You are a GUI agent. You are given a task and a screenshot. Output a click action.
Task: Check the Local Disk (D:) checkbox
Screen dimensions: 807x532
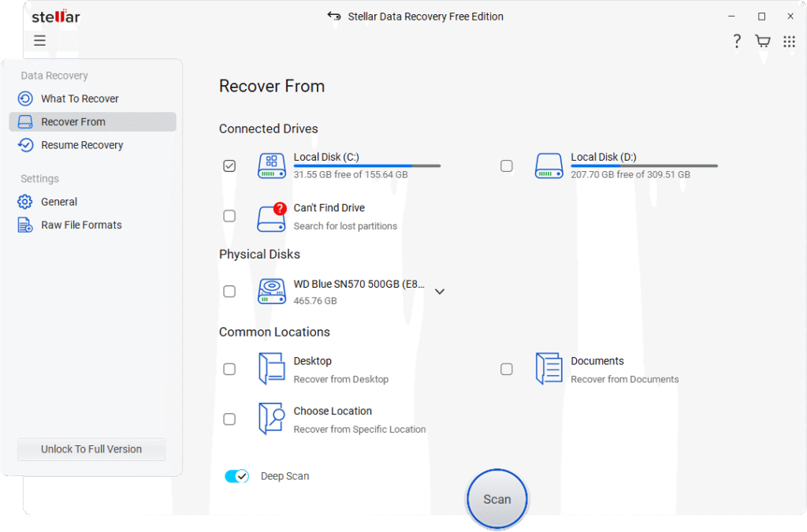[x=507, y=166]
